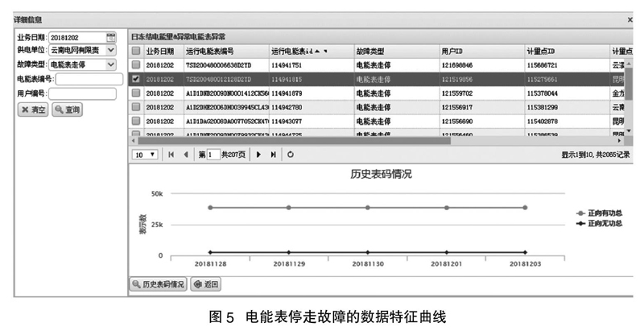
Task: Toggle the 正向无功总 legend entry
Action: [x=600, y=223]
